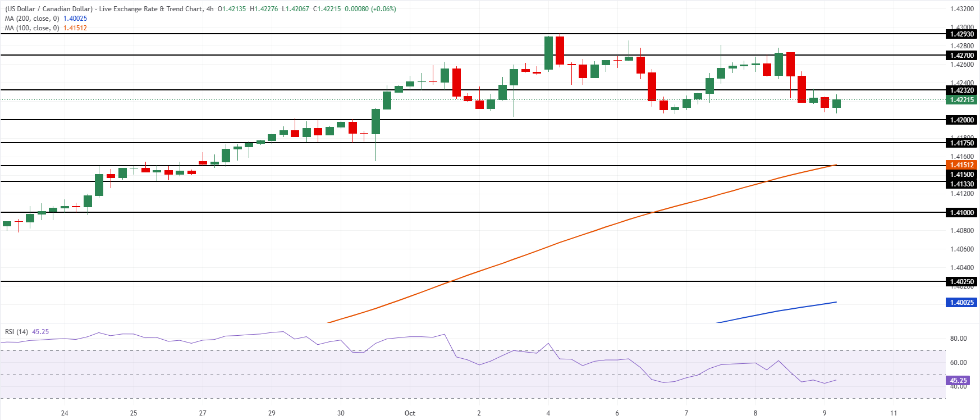The image size is (980, 420).
Task: Select the MA (200, close, 0) indicator label
Action: point(32,19)
